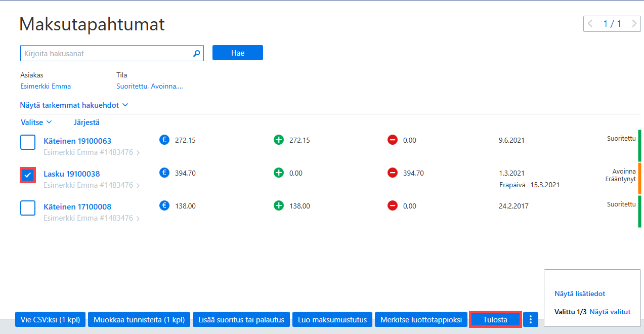Screen dimensions: 644x334
Task: Focus the Kirjoita hakusanat search field
Action: [x=112, y=53]
